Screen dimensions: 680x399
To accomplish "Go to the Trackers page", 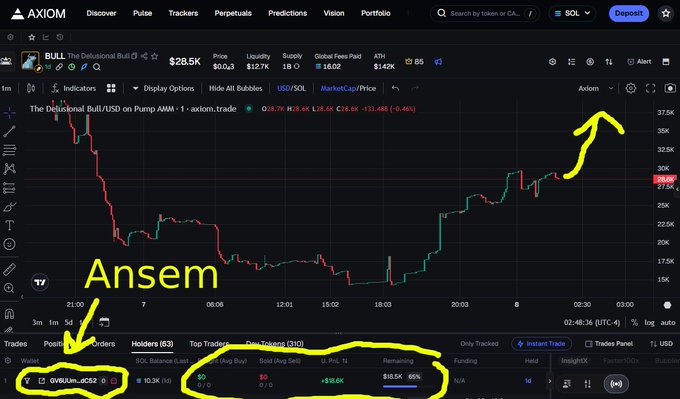I will [183, 13].
